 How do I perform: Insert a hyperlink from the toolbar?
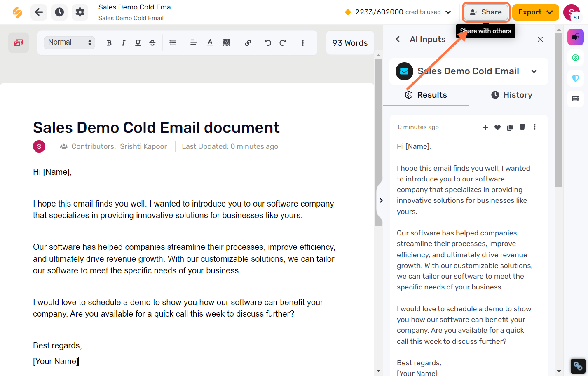point(248,42)
